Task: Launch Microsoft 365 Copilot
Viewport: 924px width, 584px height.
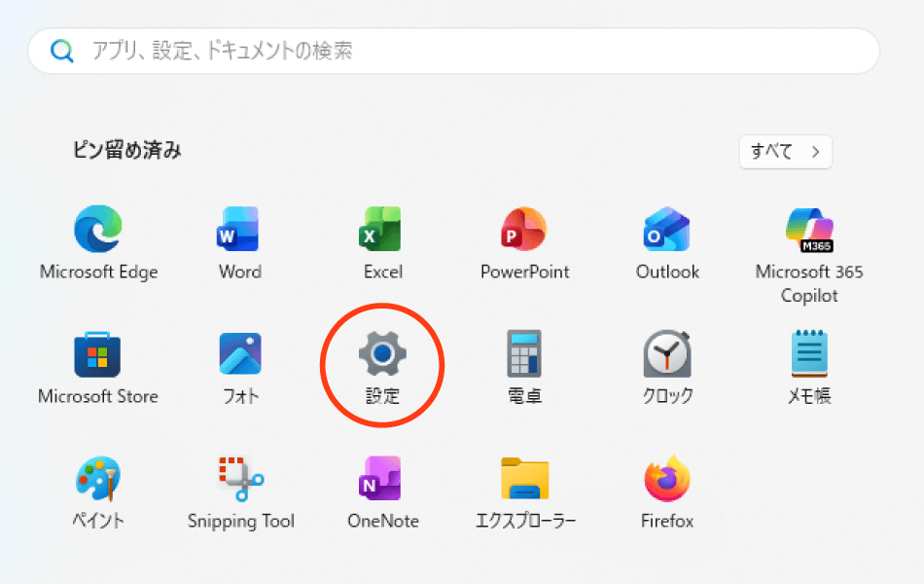Action: (809, 230)
